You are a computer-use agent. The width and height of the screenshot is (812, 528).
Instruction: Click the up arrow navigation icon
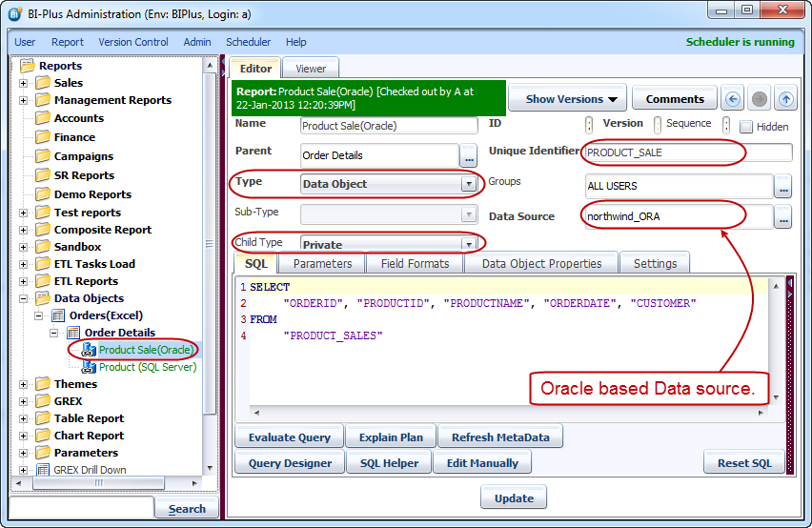(x=785, y=98)
